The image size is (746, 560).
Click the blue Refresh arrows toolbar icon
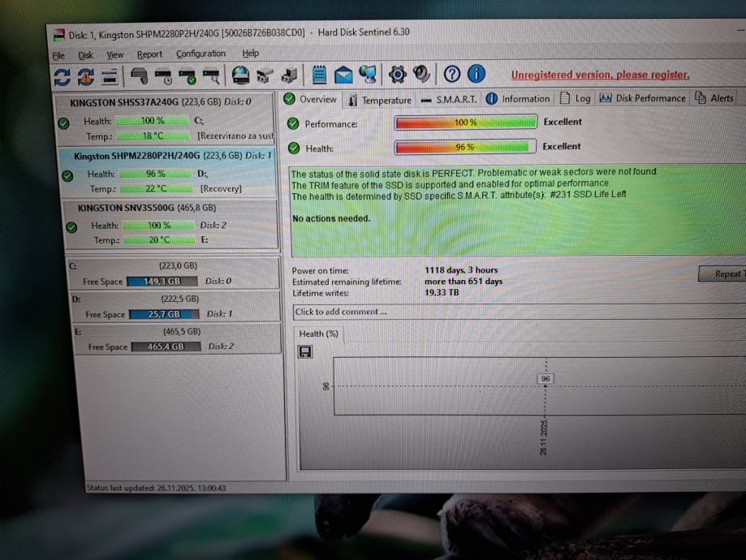pos(63,77)
